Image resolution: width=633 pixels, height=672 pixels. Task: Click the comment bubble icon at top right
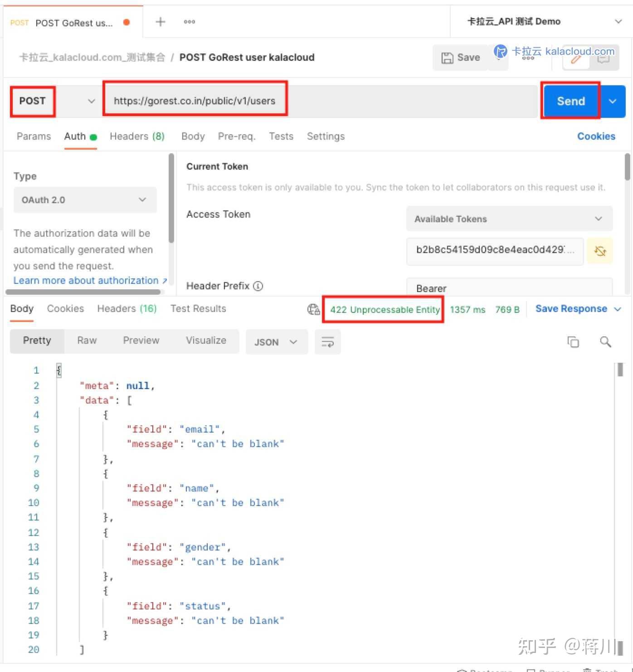click(x=603, y=59)
